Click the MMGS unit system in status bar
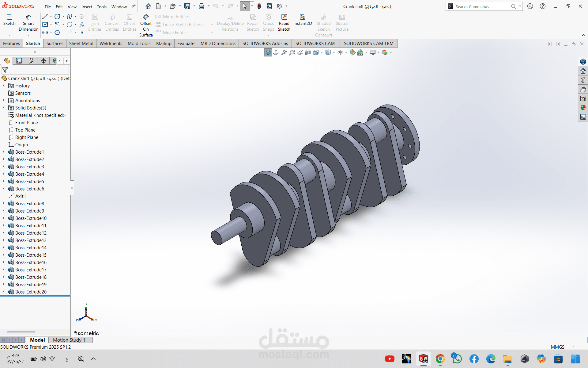 [557, 347]
